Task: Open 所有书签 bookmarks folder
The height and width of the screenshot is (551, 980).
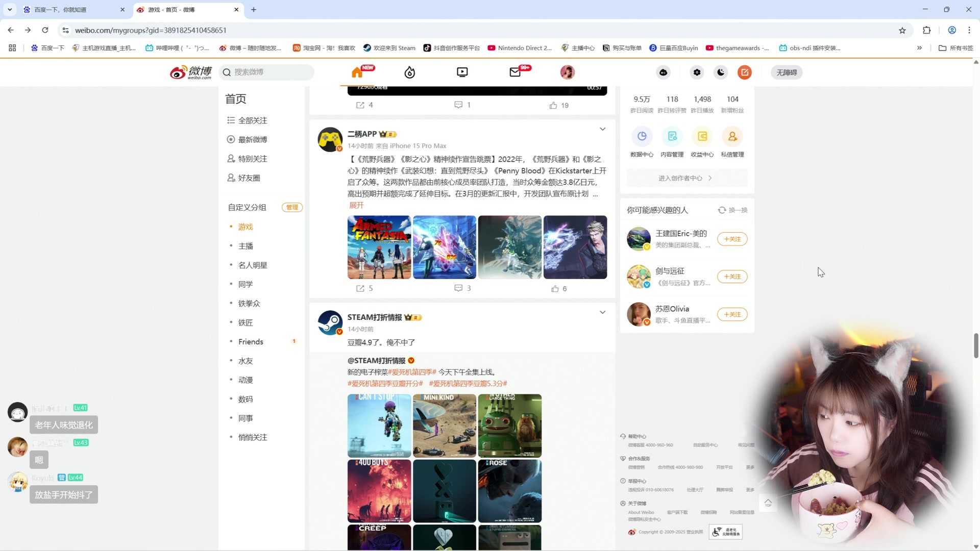Action: tap(956, 48)
